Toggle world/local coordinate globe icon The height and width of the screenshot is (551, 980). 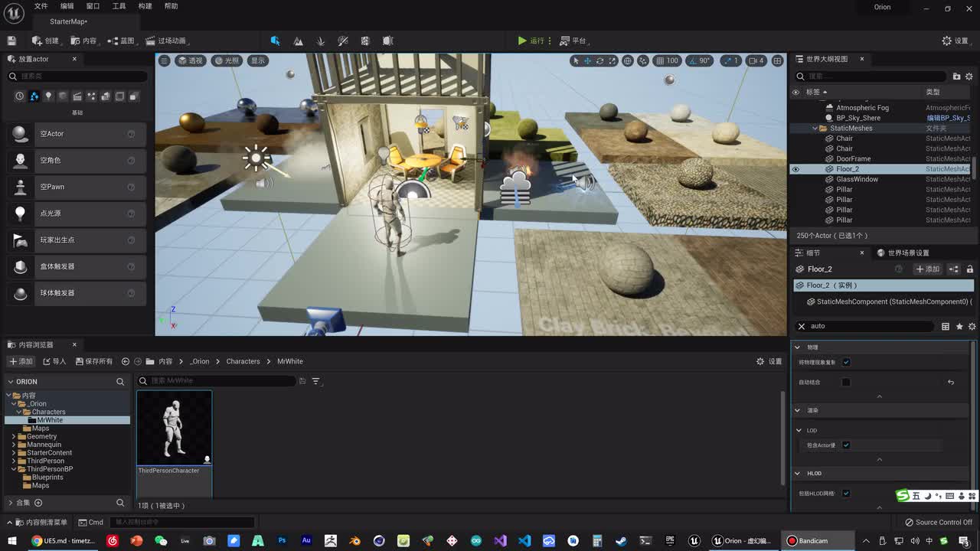point(628,60)
